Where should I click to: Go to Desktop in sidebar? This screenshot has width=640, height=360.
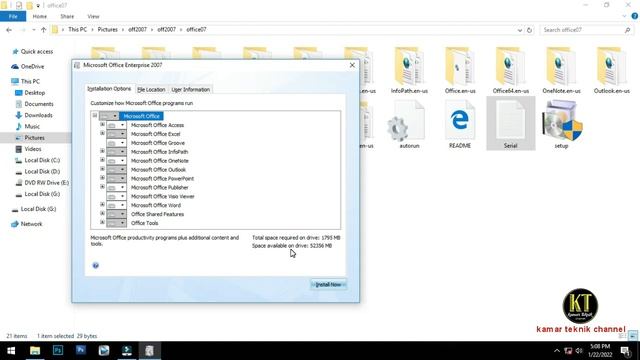[34, 93]
